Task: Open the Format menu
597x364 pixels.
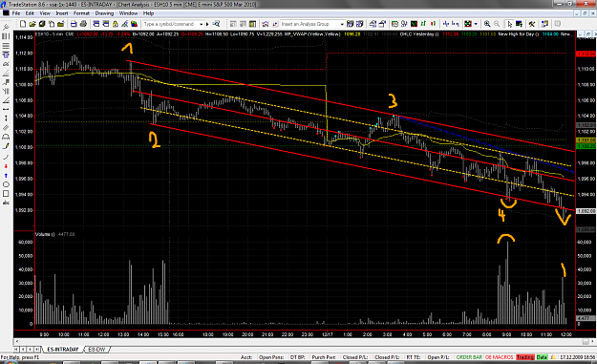Action: point(81,13)
